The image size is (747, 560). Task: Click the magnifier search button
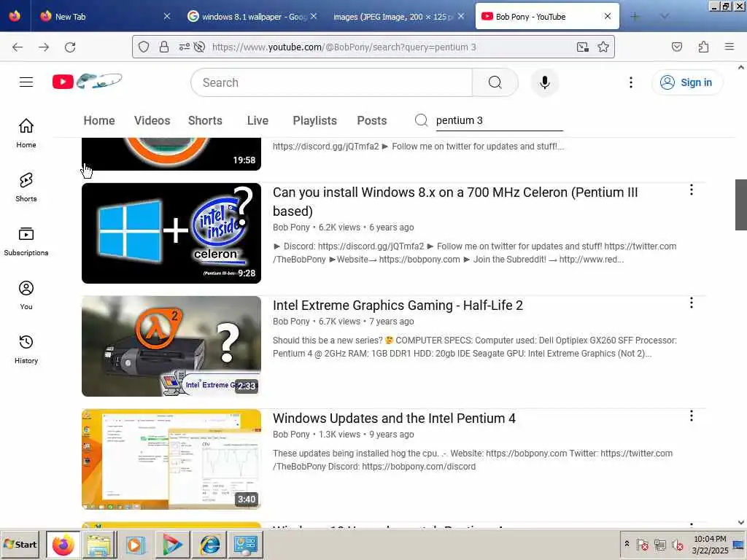click(x=495, y=82)
